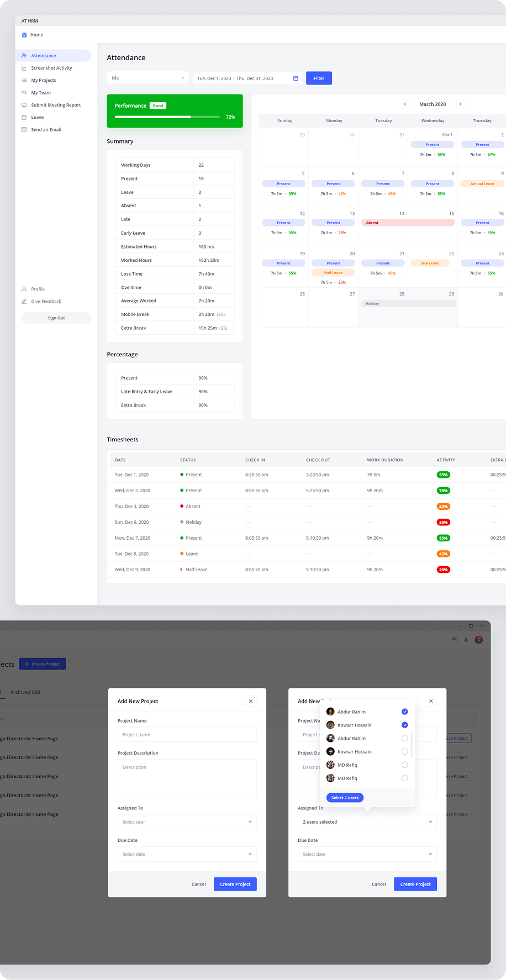Click the 76% activity badge in timesheets
Image resolution: width=506 pixels, height=980 pixels.
point(443,491)
